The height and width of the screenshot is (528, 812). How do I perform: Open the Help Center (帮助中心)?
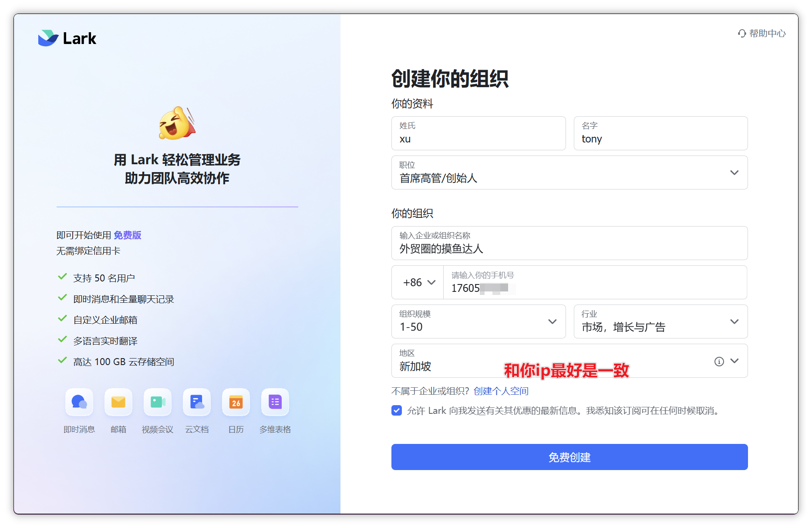pyautogui.click(x=762, y=34)
